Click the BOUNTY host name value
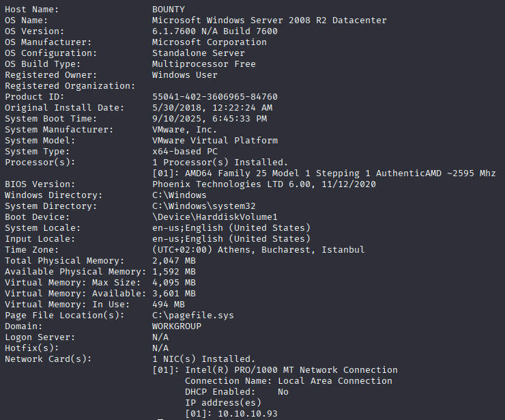This screenshot has height=420, width=505. [169, 10]
